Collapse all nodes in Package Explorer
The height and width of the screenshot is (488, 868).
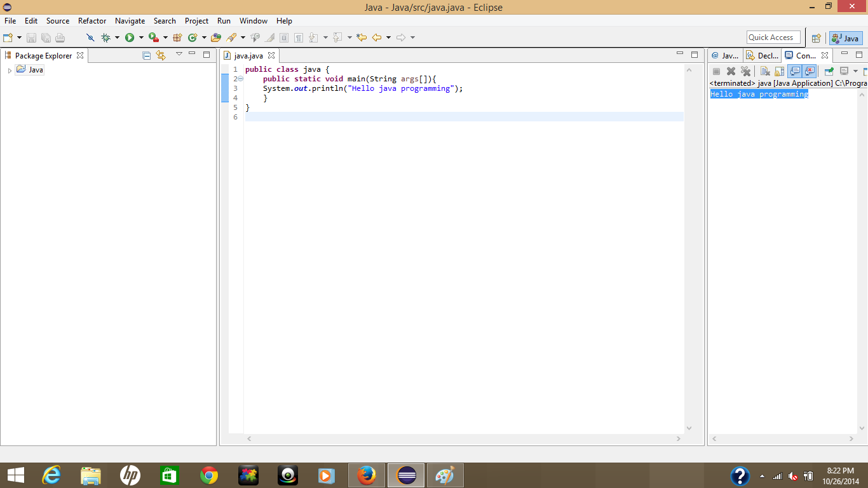pos(146,55)
